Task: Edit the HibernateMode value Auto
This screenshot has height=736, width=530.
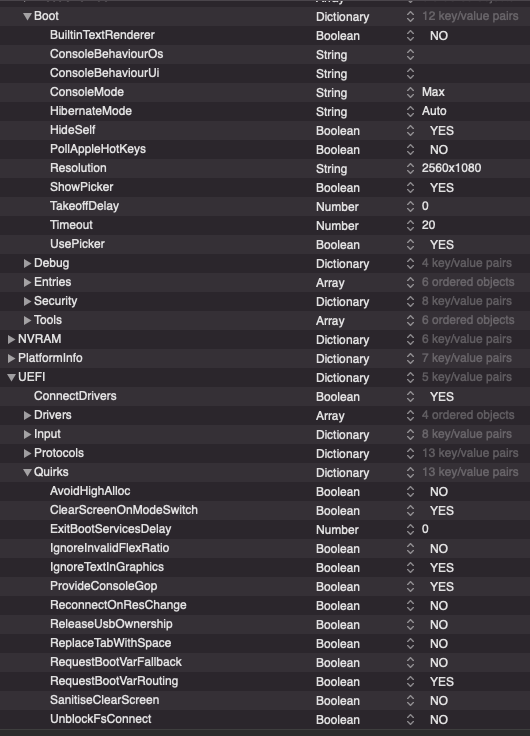Action: (x=434, y=111)
